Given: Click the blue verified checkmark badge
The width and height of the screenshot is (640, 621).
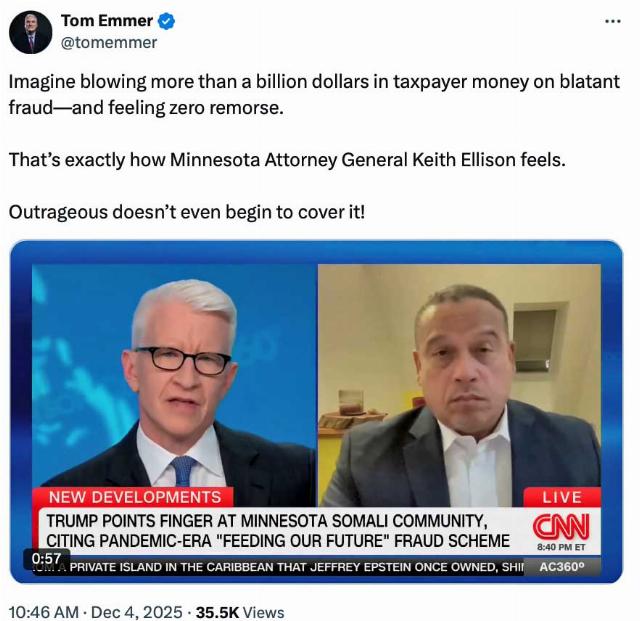Looking at the screenshot, I should 167,21.
